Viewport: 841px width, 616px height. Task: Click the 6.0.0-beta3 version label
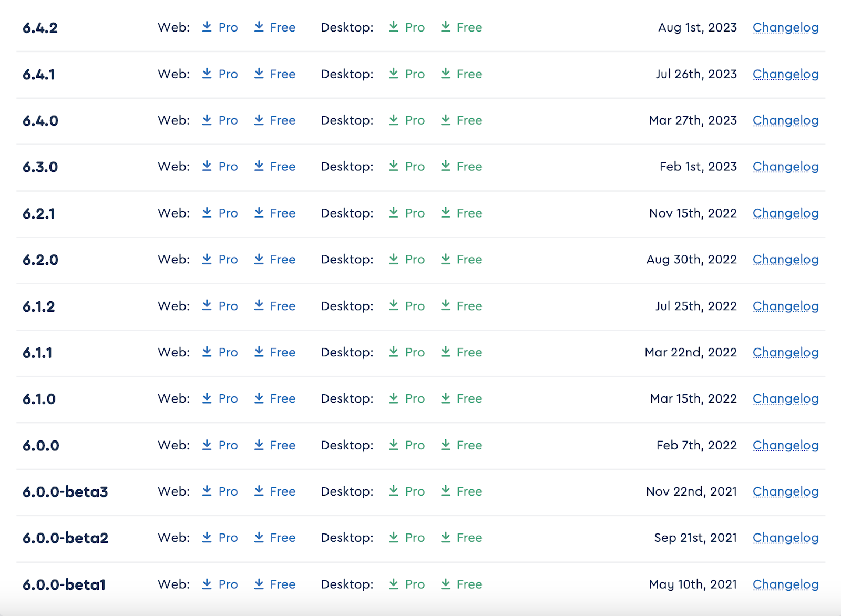pyautogui.click(x=65, y=492)
